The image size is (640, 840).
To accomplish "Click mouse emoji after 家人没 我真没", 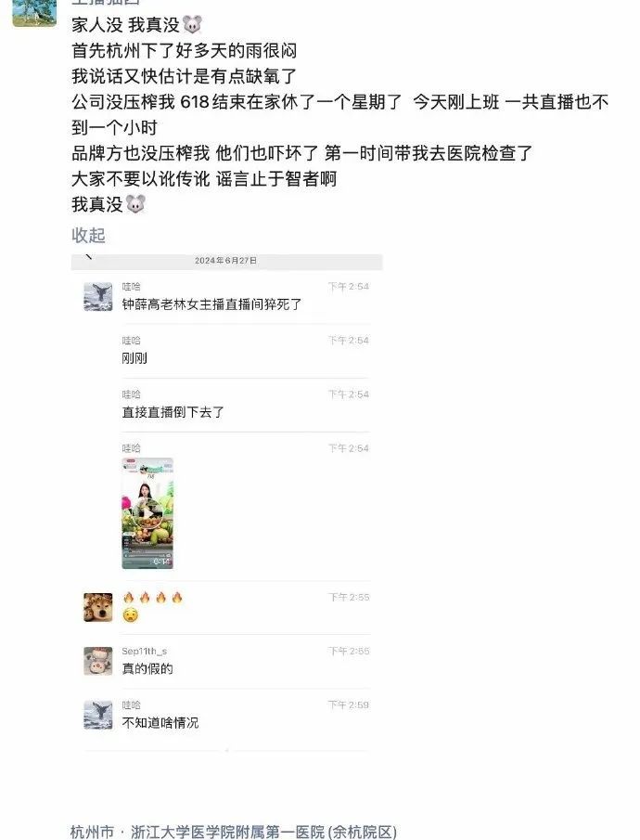I will tap(192, 25).
